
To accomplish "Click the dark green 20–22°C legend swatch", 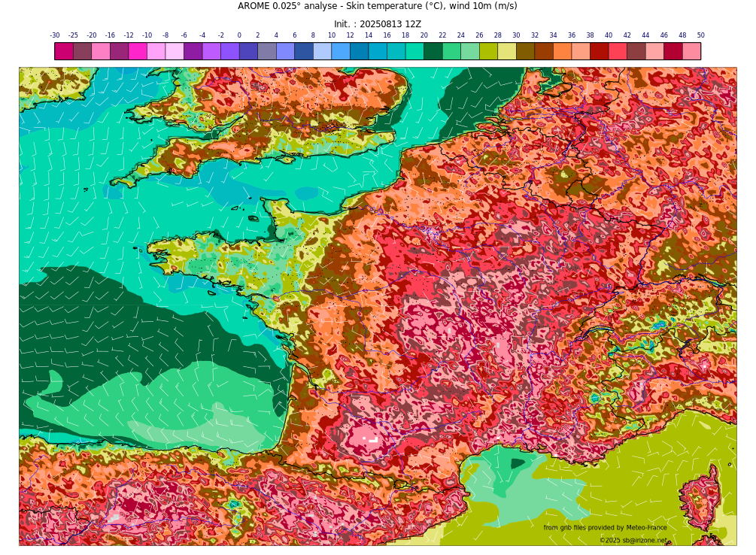I will (x=433, y=51).
